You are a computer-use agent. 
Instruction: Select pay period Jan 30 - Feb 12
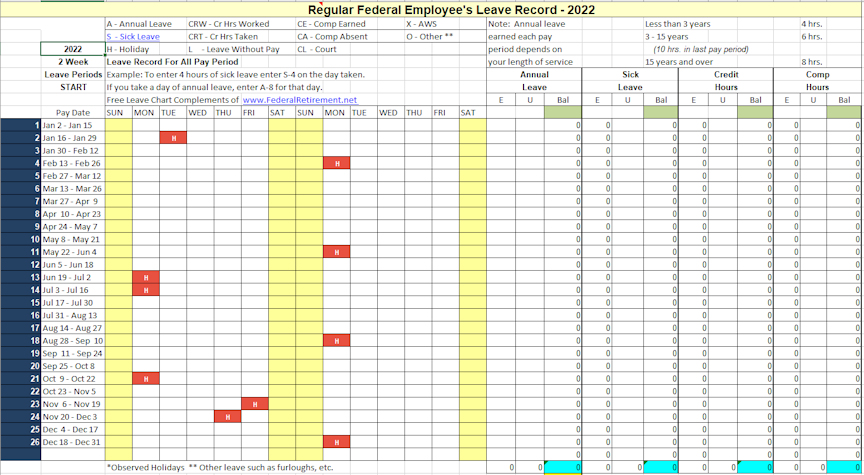tap(73, 150)
